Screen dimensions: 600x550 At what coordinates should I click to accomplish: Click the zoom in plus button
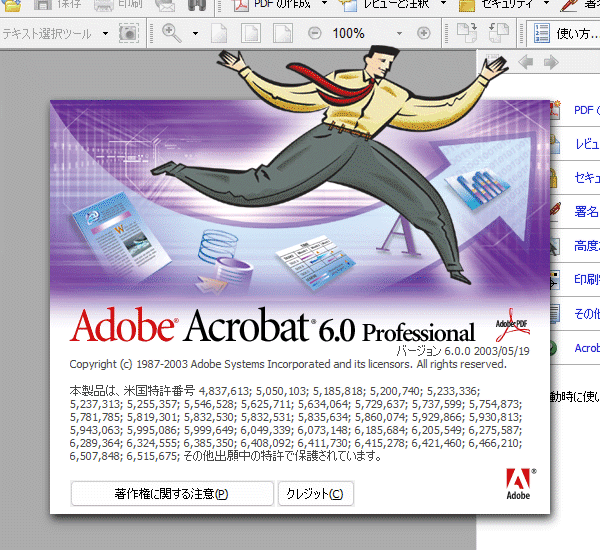tap(424, 33)
